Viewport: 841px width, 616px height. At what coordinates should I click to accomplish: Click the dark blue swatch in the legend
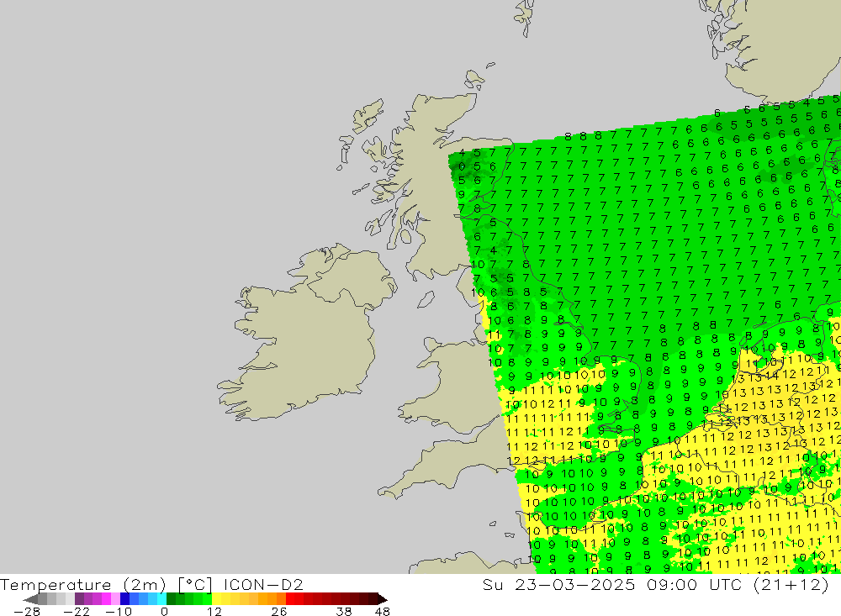124,599
